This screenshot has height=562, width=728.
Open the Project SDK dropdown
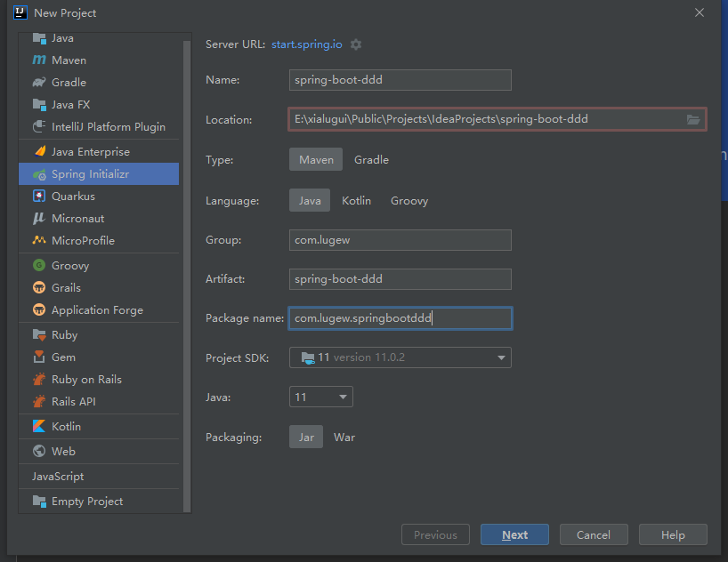(400, 357)
